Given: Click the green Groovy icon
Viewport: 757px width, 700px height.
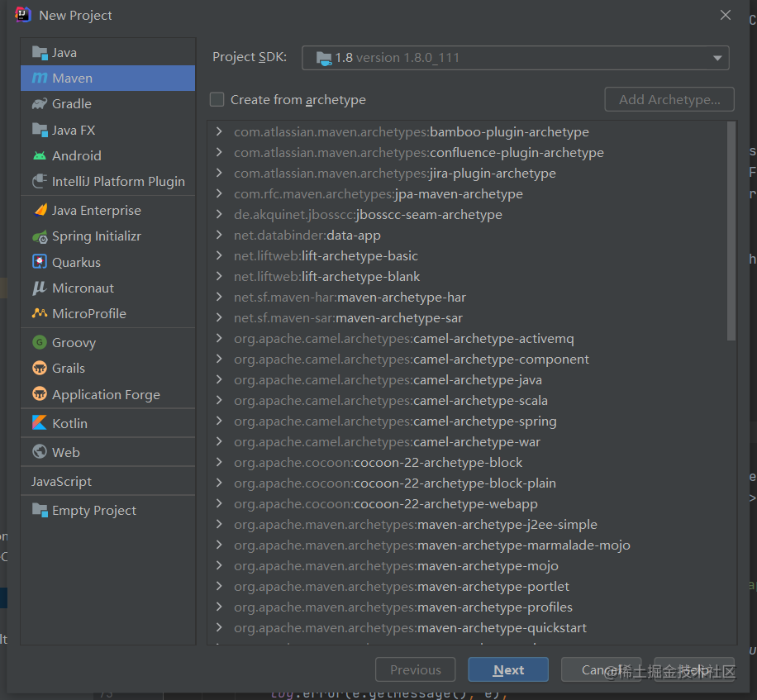Looking at the screenshot, I should [x=40, y=342].
